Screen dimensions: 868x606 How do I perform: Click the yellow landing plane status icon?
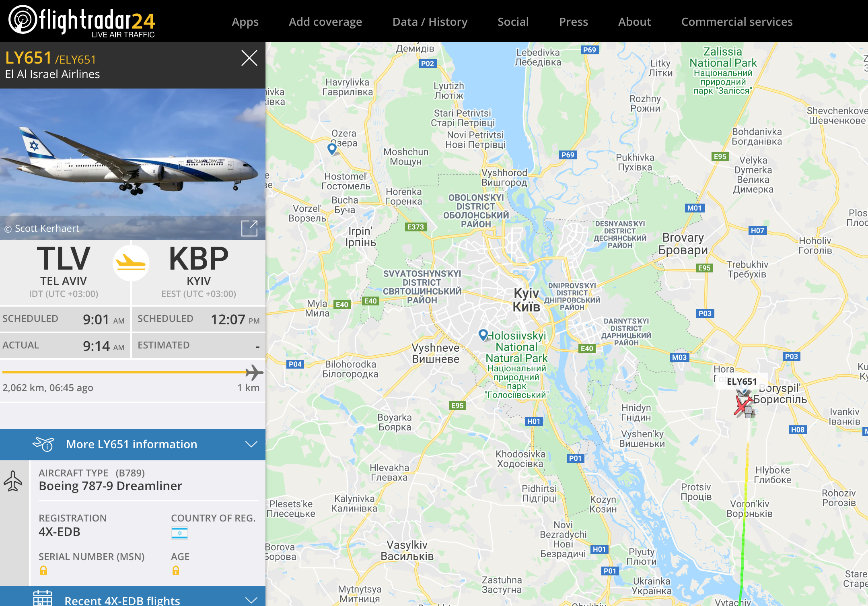coord(131,263)
